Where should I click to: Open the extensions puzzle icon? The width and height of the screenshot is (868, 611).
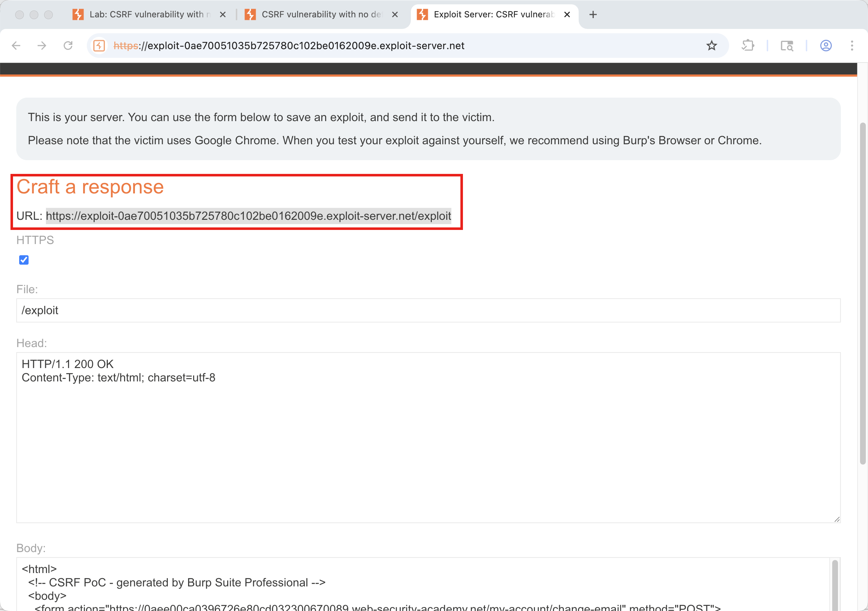click(748, 46)
